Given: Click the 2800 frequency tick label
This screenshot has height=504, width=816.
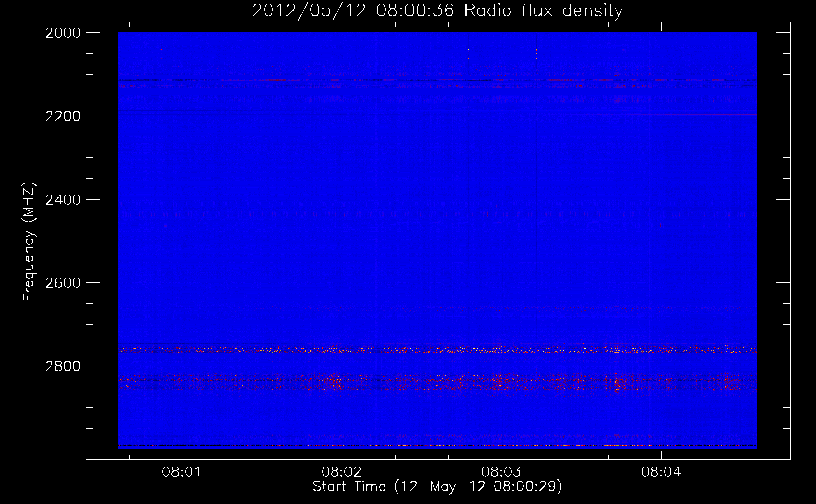Looking at the screenshot, I should (x=63, y=366).
